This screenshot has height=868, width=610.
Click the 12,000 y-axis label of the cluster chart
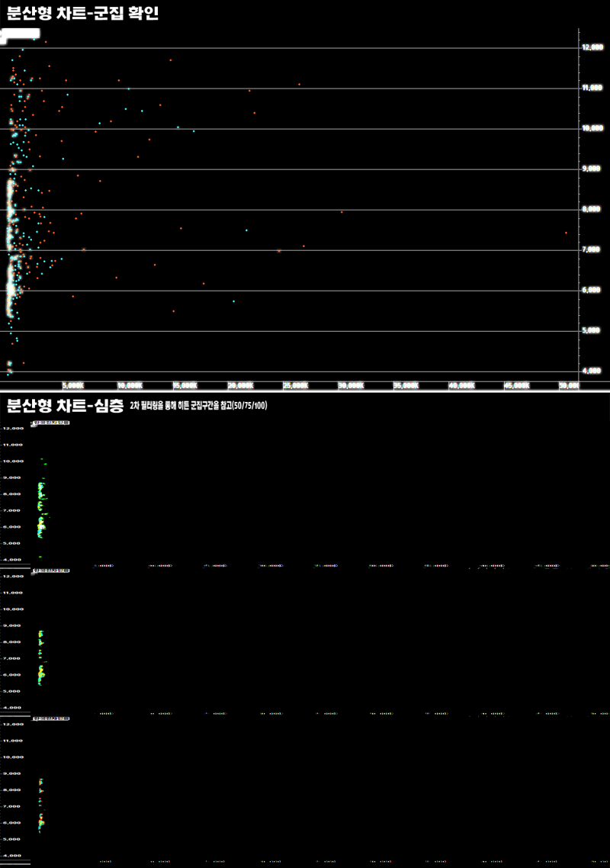pos(592,47)
